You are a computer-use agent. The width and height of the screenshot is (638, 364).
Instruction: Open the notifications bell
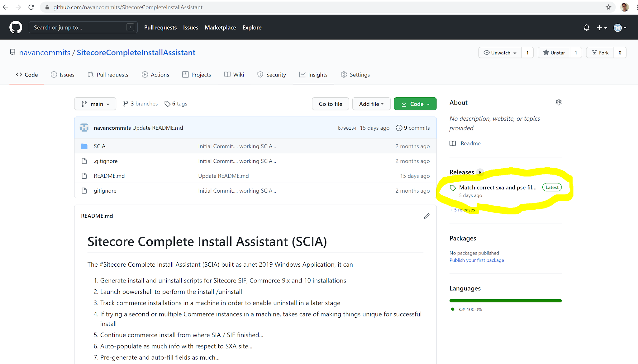pos(587,28)
